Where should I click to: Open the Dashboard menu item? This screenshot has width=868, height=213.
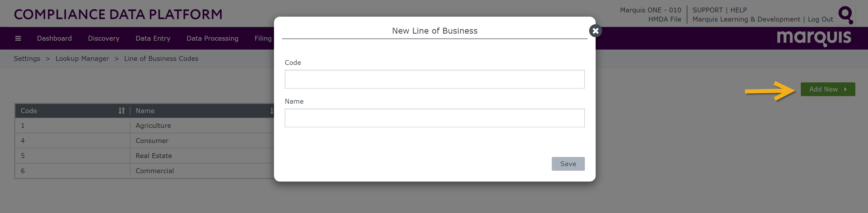click(54, 39)
